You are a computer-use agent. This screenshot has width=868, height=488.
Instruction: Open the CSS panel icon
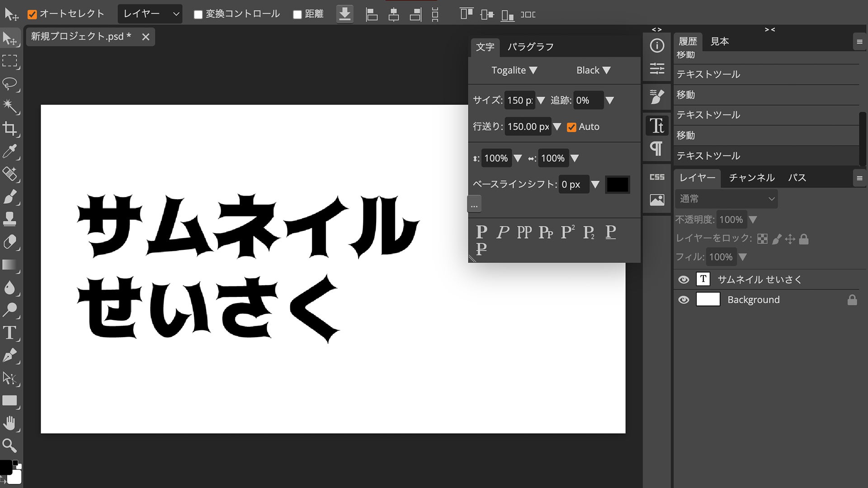coord(657,177)
